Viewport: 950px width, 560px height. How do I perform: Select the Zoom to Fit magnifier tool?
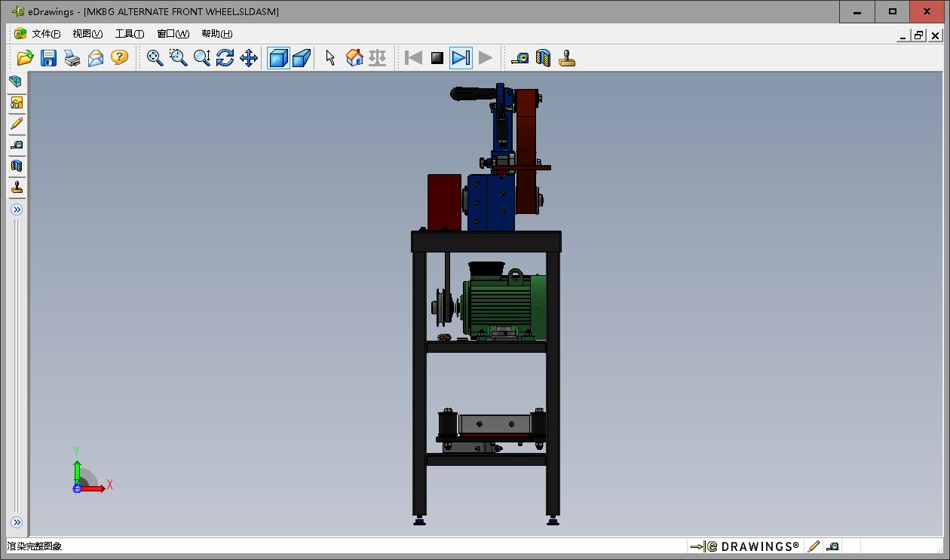click(155, 58)
